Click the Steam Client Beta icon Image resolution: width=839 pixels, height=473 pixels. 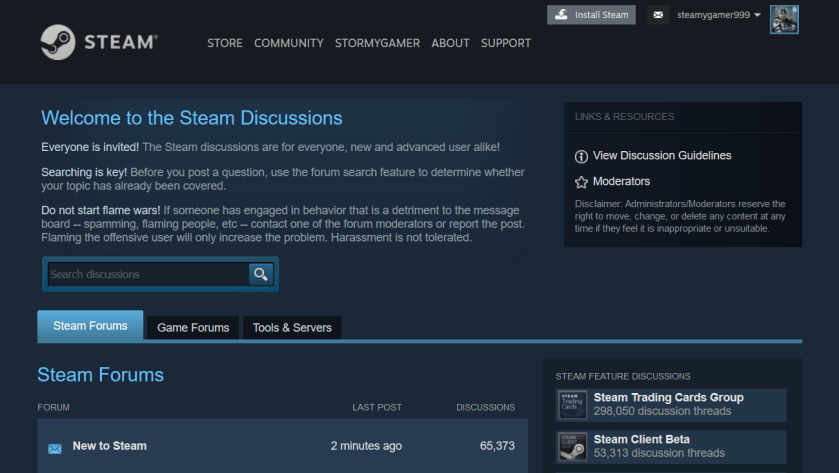pos(571,446)
